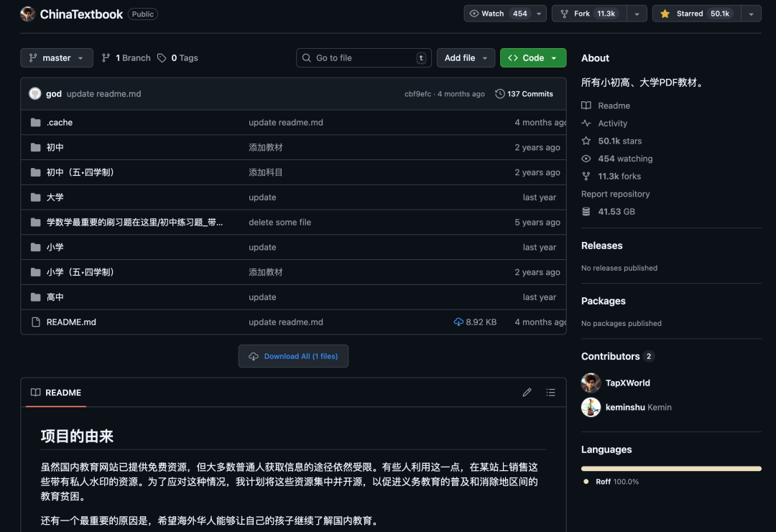Click Download All (1 files) button
Image resolution: width=776 pixels, height=532 pixels.
point(293,356)
